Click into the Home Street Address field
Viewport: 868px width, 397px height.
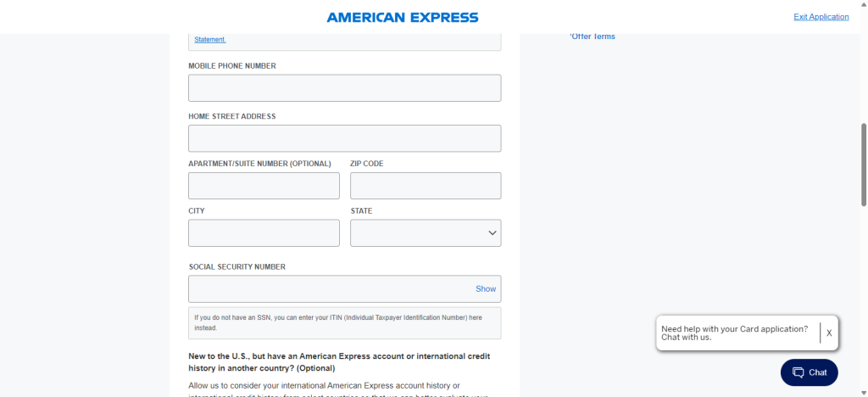pyautogui.click(x=344, y=138)
